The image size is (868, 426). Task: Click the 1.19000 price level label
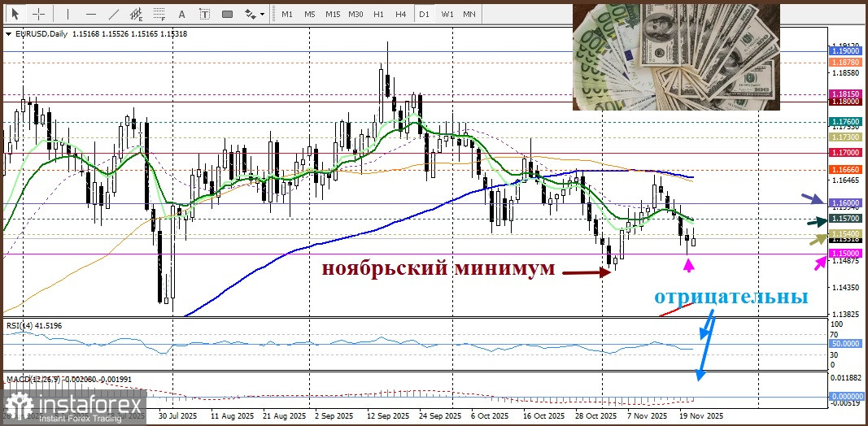click(844, 50)
